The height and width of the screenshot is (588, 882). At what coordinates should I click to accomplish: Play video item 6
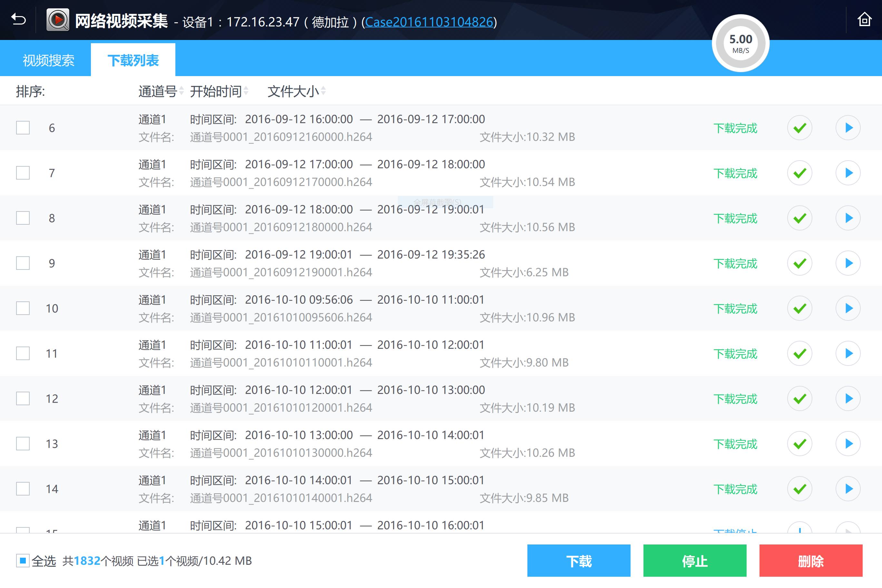(x=848, y=128)
